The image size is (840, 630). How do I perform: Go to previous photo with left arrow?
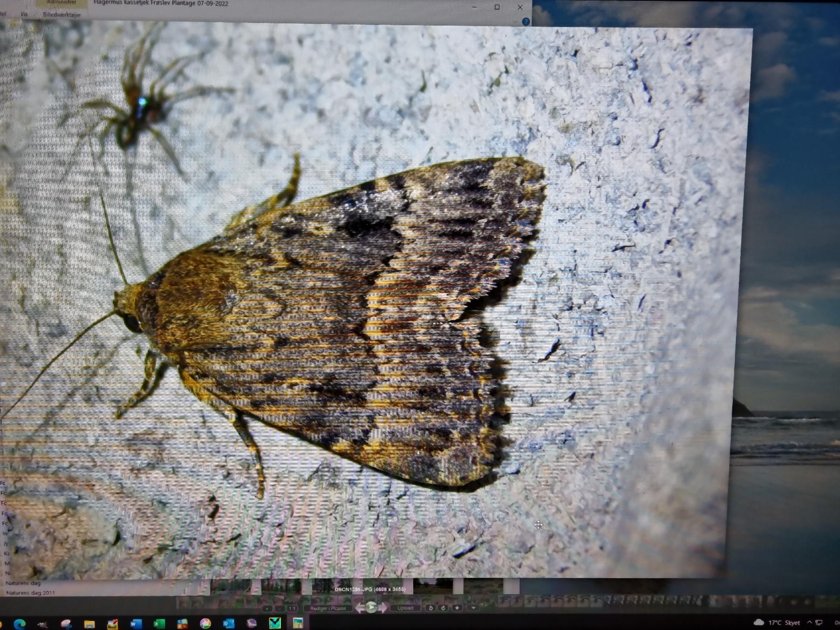tap(359, 608)
